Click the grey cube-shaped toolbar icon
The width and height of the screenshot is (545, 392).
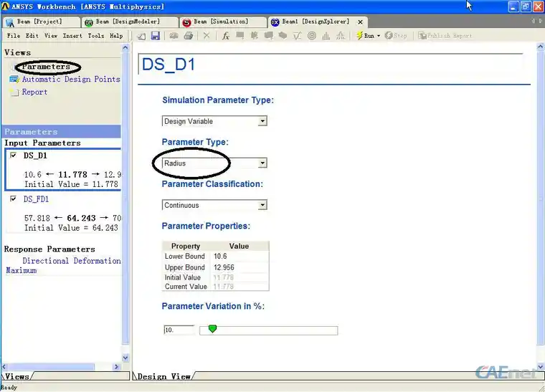coord(283,35)
